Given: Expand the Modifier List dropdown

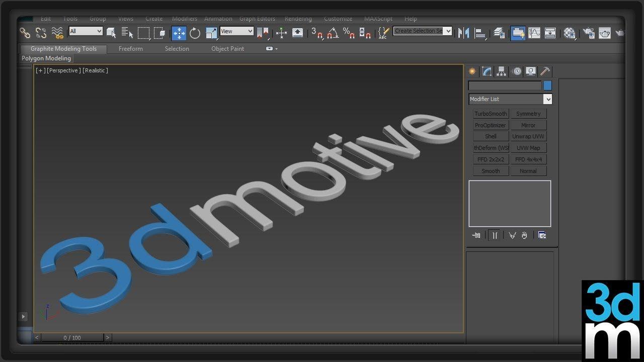Looking at the screenshot, I should coord(510,99).
